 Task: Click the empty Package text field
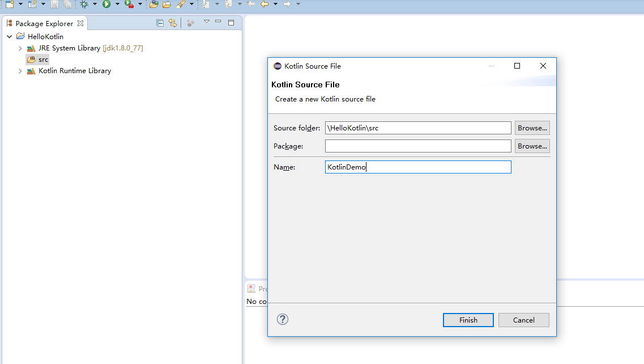pyautogui.click(x=418, y=146)
